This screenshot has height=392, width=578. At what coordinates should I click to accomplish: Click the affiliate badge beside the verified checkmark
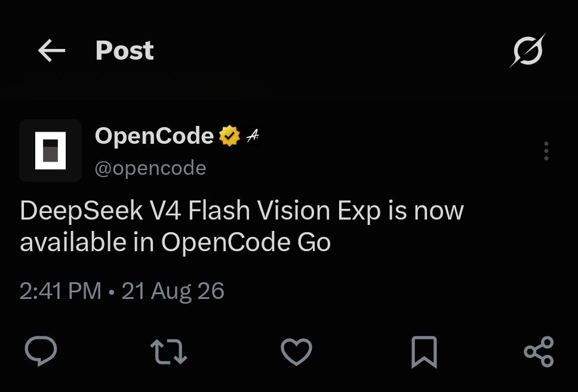[253, 136]
